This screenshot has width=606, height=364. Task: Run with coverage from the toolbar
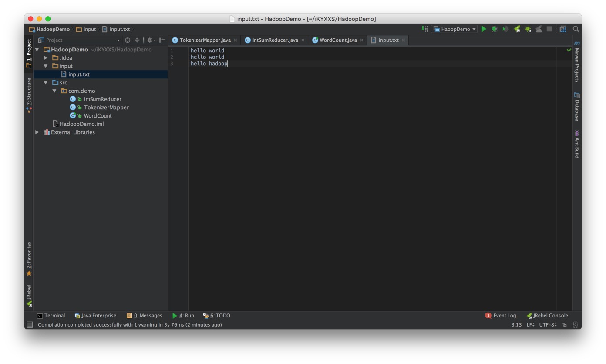pos(505,29)
